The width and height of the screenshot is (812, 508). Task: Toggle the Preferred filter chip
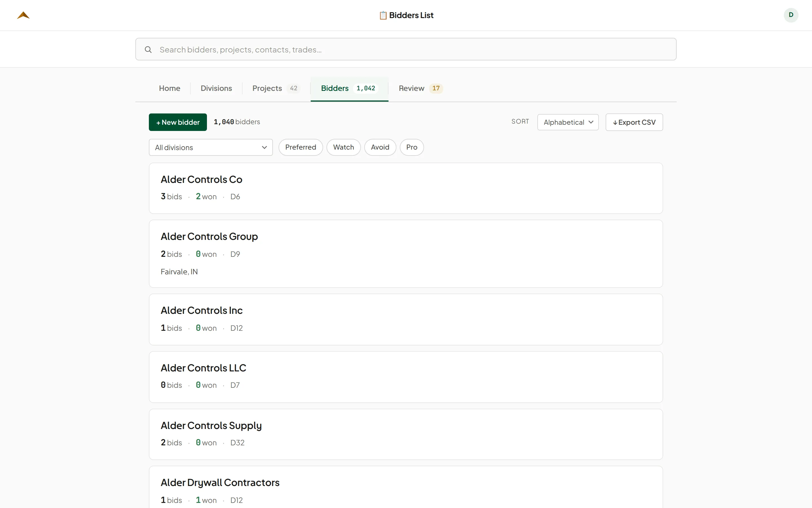(x=301, y=147)
